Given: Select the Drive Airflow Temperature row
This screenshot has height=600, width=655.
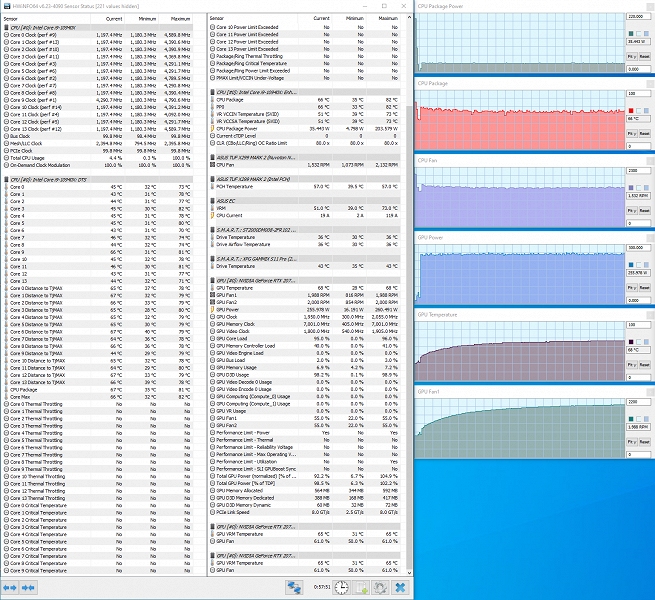Looking at the screenshot, I should [x=305, y=244].
